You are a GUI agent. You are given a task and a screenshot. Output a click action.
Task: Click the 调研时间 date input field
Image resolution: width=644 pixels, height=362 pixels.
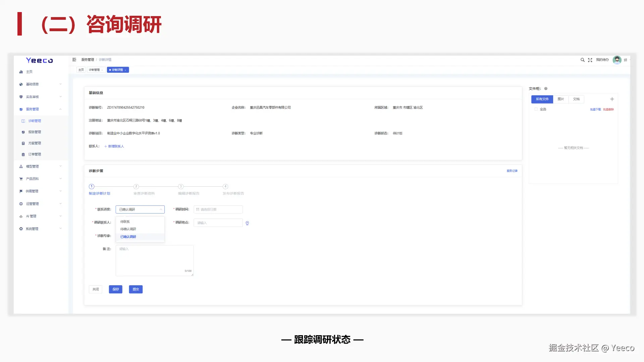(218, 209)
